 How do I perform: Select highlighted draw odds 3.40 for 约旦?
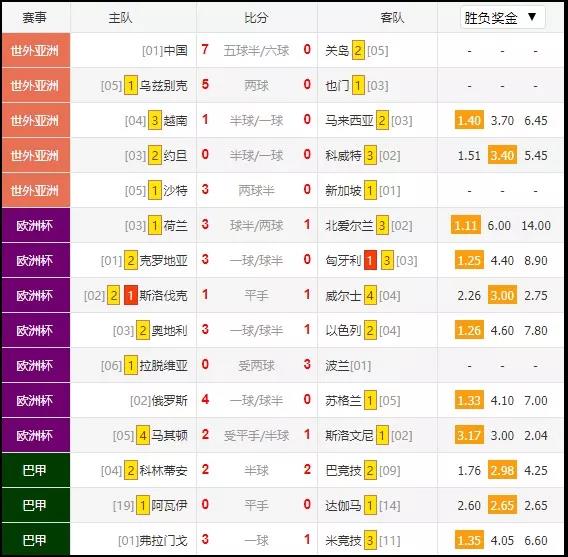point(502,155)
